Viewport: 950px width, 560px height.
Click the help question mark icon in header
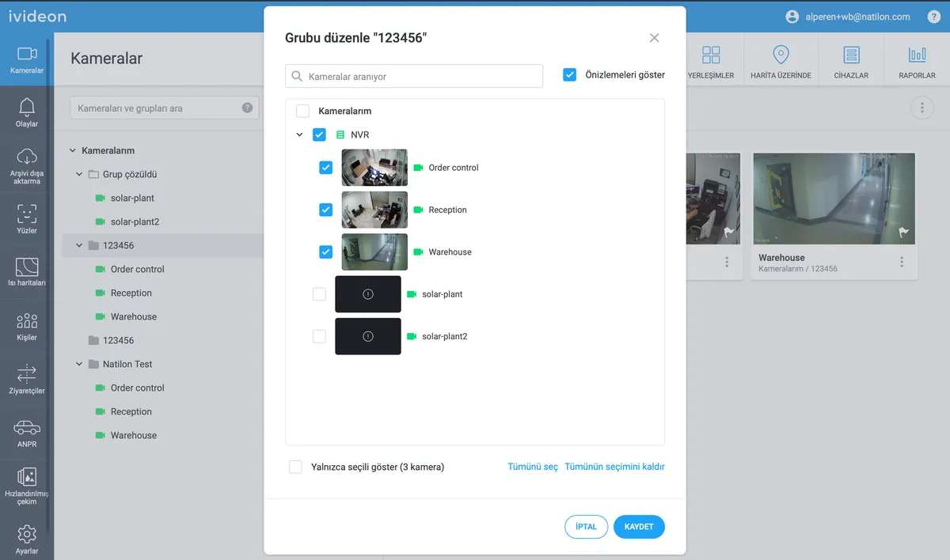[x=934, y=17]
